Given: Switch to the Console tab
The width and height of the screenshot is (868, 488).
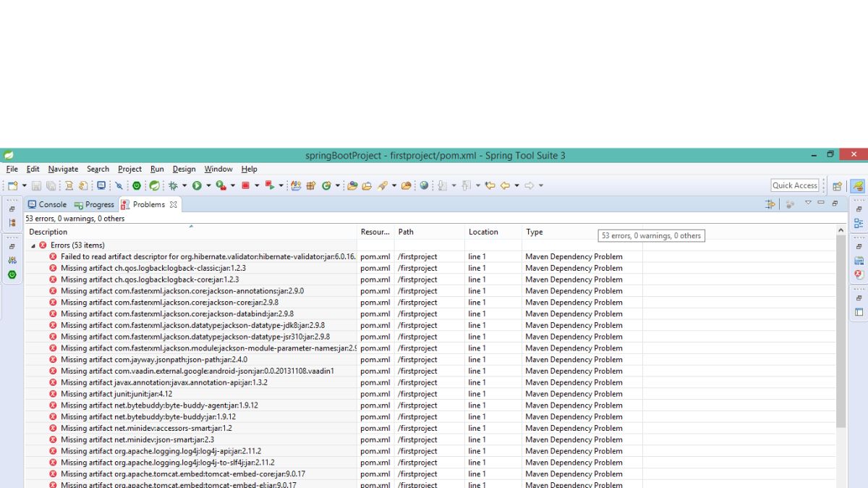Looking at the screenshot, I should [47, 205].
